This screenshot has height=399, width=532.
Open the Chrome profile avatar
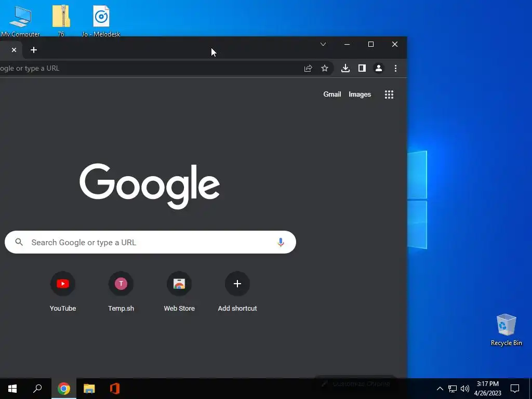click(x=379, y=68)
